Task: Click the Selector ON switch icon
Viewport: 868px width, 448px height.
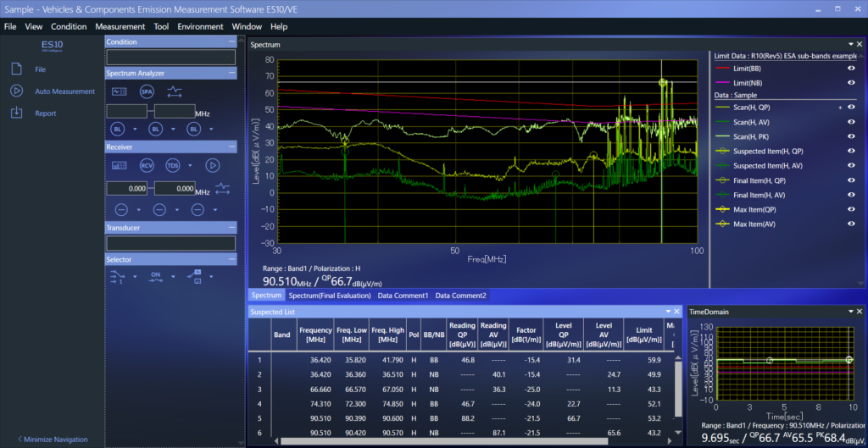Action: (156, 277)
